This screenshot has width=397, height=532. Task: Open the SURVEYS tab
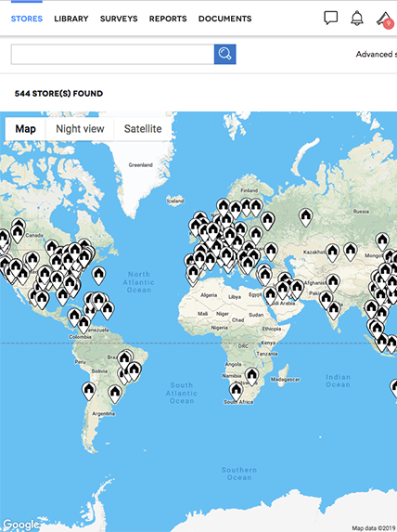tap(119, 19)
